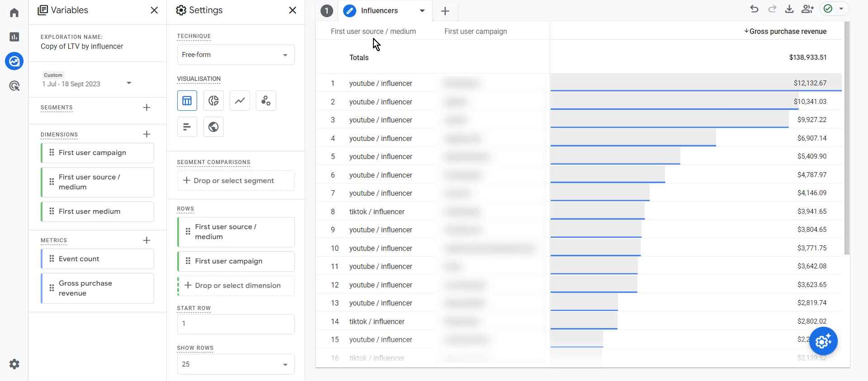Select the Influencers tab
This screenshot has height=381, width=868.
tap(379, 11)
